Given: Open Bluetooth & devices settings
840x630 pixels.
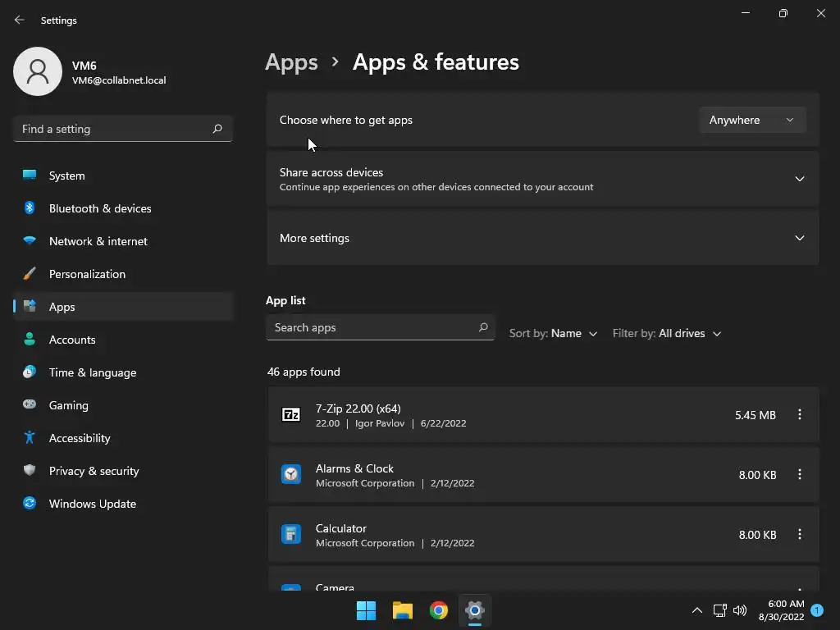Looking at the screenshot, I should (x=99, y=208).
